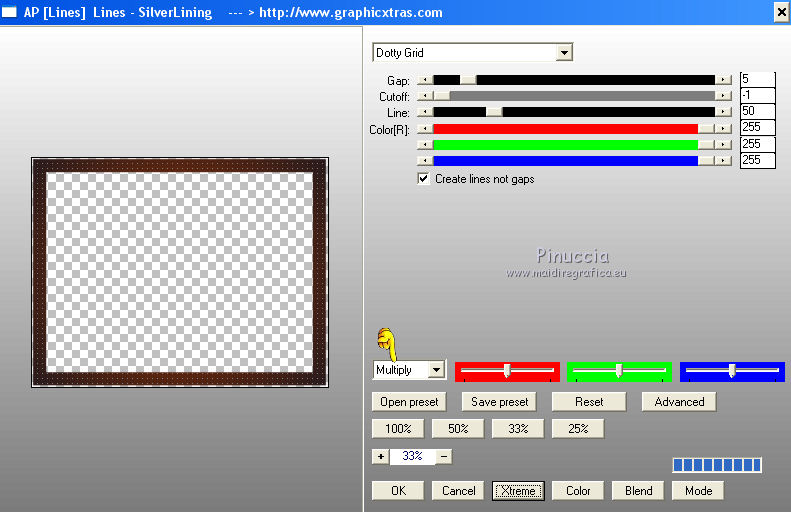The width and height of the screenshot is (791, 512).
Task: Zoom in with the plus button
Action: tap(381, 457)
